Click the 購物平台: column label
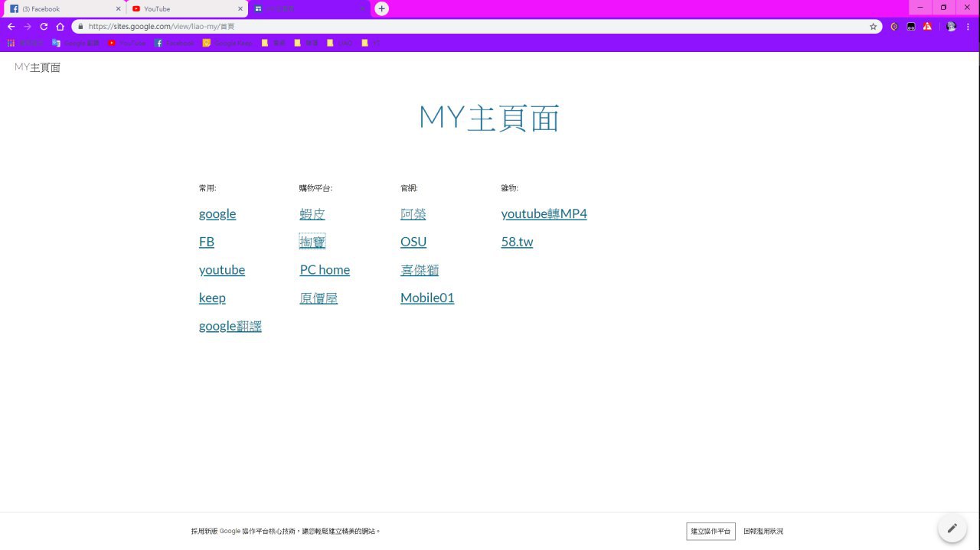Screen dimensions: 980x550 pyautogui.click(x=315, y=188)
